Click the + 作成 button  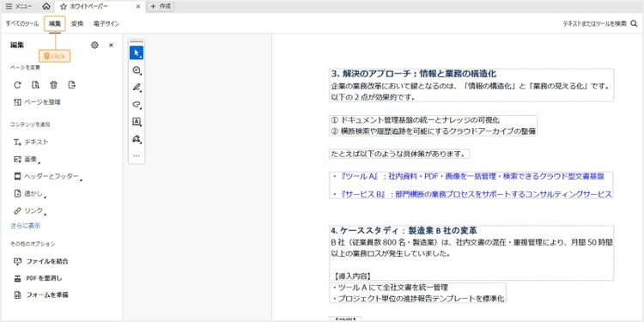[x=161, y=6]
